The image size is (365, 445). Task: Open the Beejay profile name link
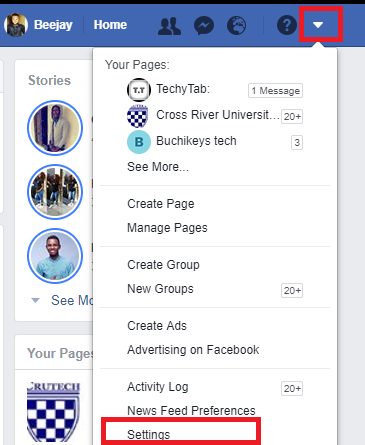[53, 25]
